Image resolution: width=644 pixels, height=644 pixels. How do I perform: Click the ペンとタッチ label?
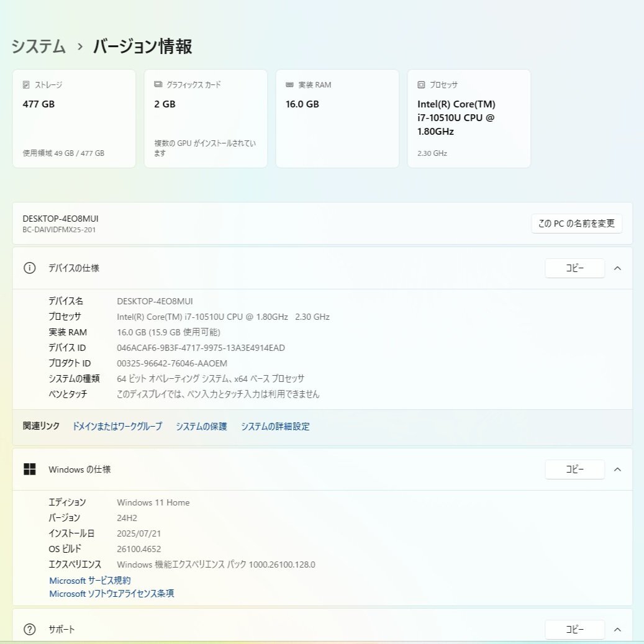pos(68,394)
